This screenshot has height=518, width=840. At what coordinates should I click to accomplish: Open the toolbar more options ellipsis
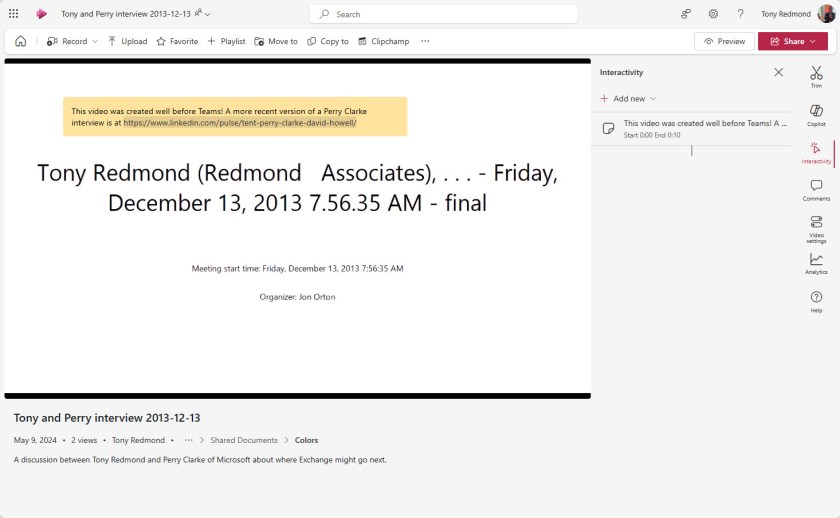click(x=425, y=41)
